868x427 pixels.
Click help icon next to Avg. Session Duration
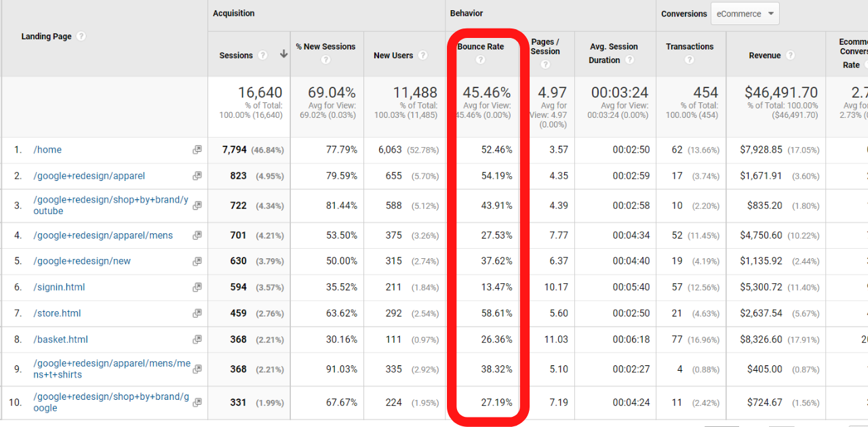(x=630, y=60)
